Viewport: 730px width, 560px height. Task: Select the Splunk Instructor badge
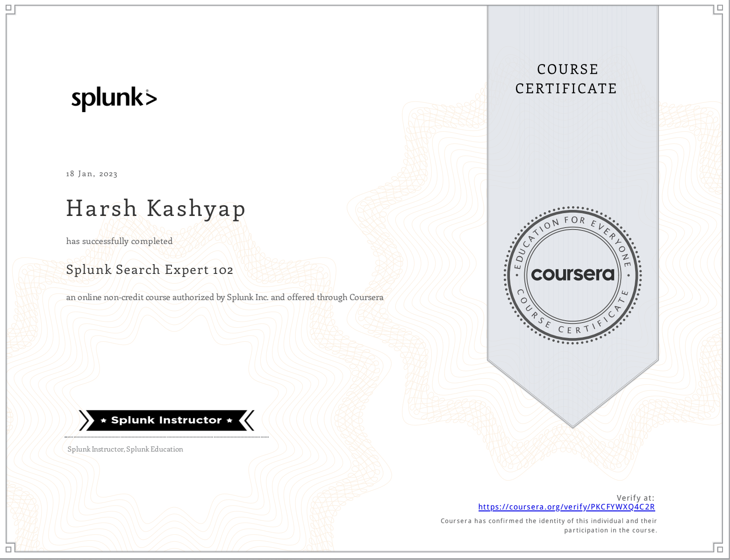point(166,420)
